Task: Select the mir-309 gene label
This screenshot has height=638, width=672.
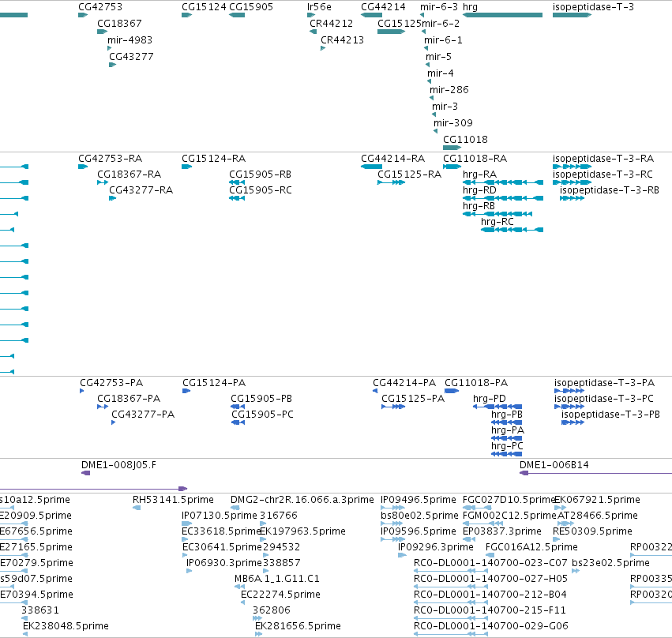Action: pos(453,123)
